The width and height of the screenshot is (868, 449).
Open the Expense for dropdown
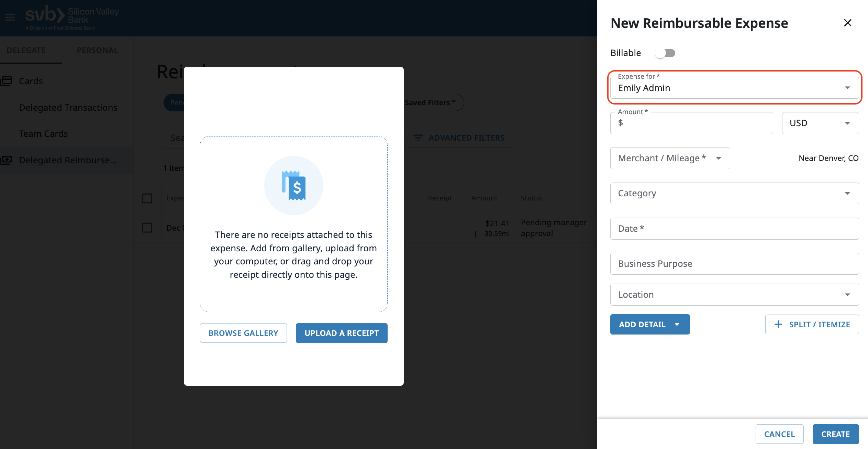point(734,88)
